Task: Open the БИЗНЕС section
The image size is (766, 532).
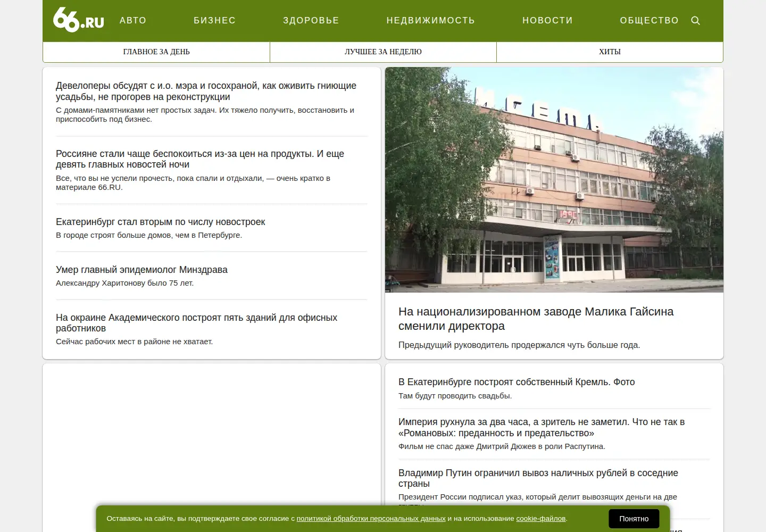Action: [214, 20]
